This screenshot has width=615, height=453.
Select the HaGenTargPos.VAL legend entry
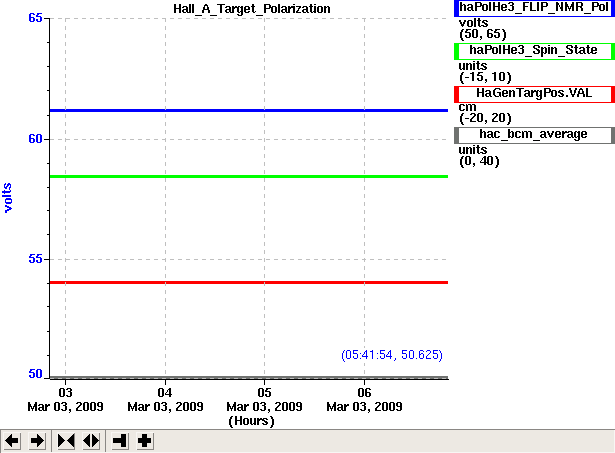point(534,94)
